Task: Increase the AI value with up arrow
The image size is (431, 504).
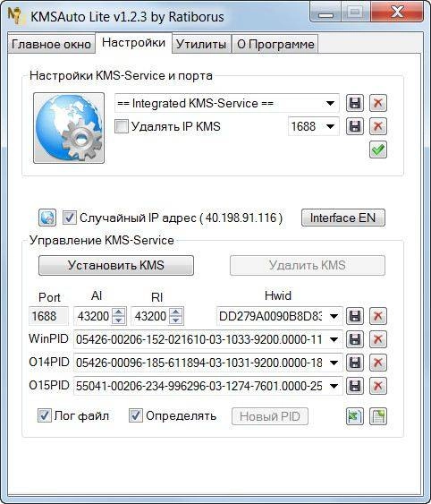Action: pyautogui.click(x=119, y=312)
